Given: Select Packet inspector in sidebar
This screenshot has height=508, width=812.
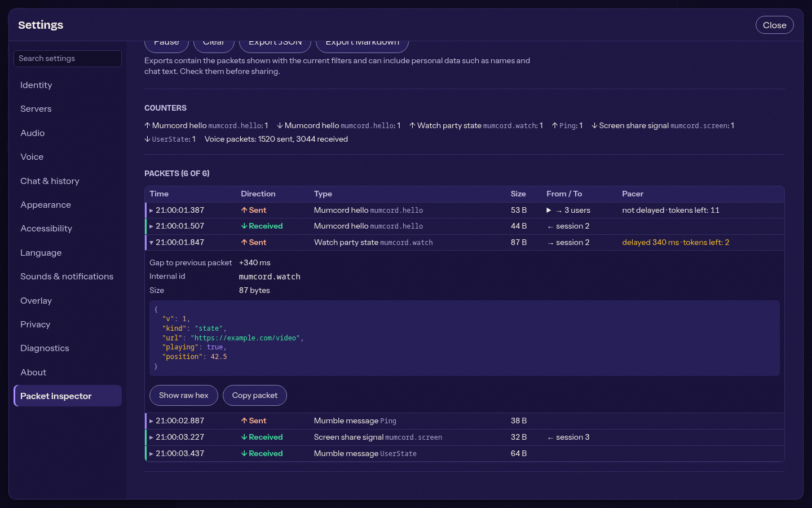Looking at the screenshot, I should [68, 396].
